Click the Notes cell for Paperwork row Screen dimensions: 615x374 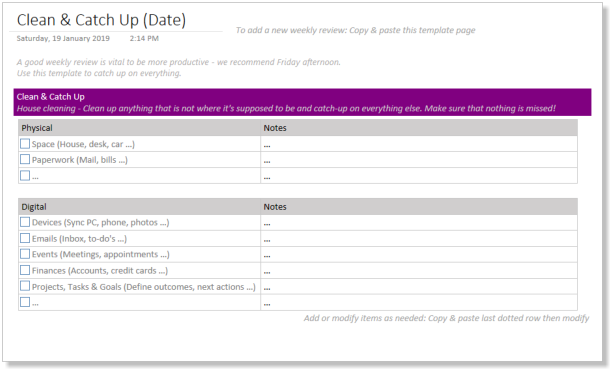419,160
